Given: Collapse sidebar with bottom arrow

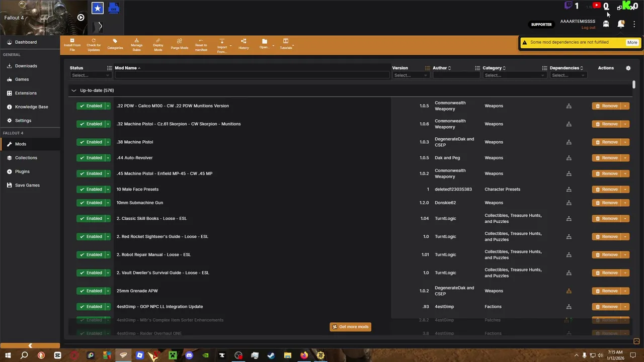Looking at the screenshot, I should [30, 345].
